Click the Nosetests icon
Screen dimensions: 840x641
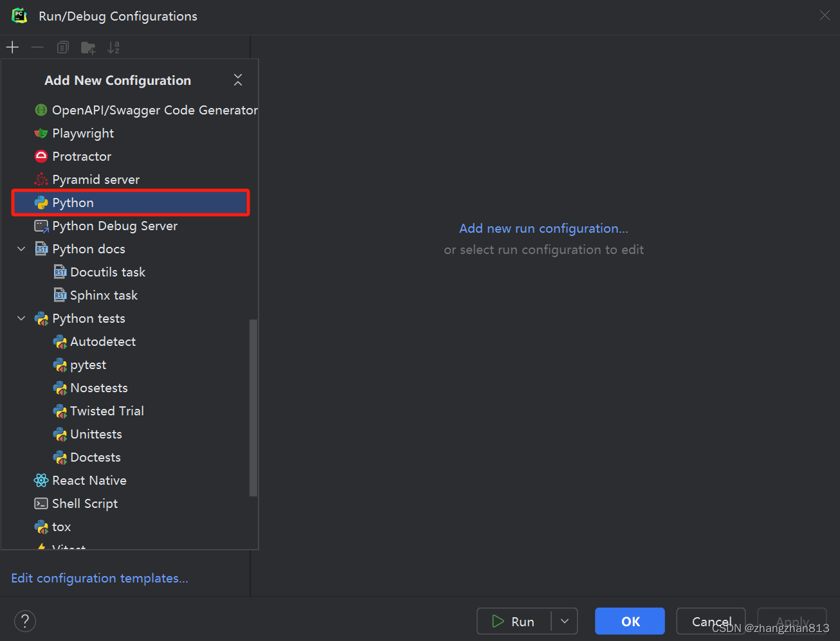click(x=60, y=388)
